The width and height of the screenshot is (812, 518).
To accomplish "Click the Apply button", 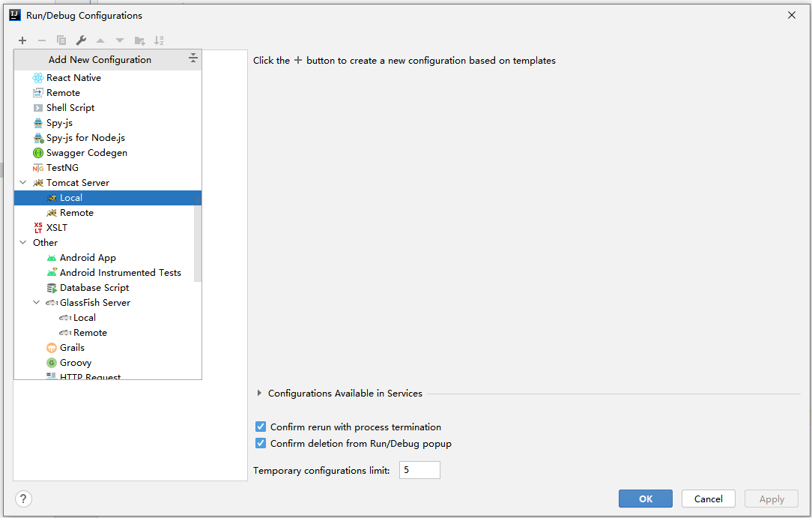I will [772, 499].
